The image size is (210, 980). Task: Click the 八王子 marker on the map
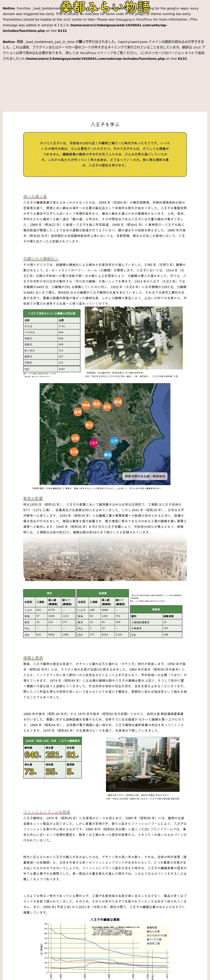pyautogui.click(x=93, y=443)
